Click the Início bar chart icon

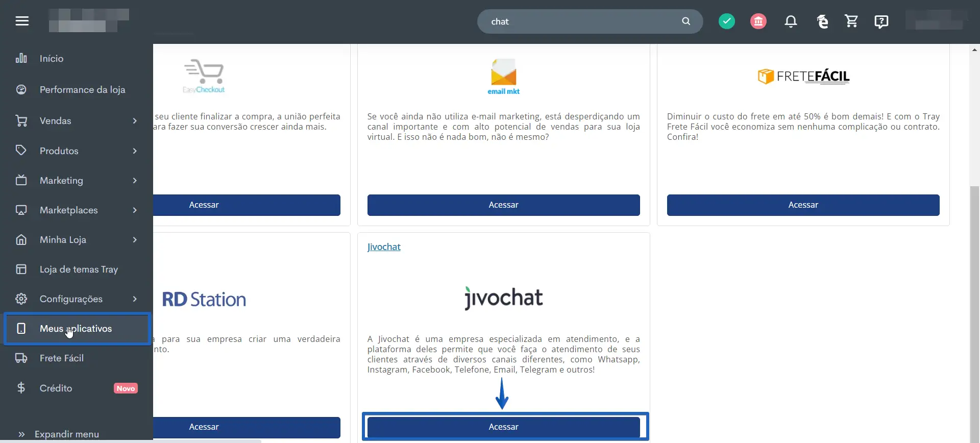(x=21, y=58)
